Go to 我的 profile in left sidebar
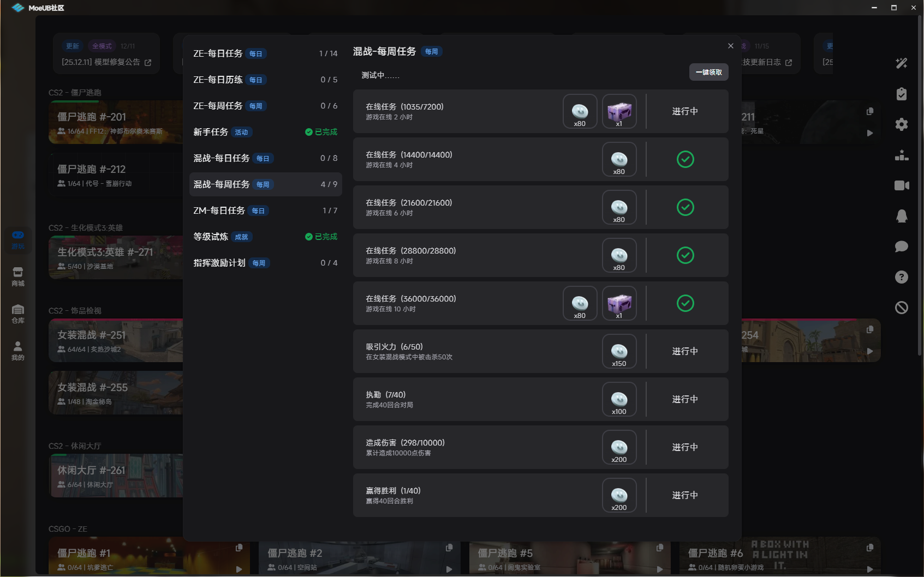The image size is (924, 577). pos(18,351)
